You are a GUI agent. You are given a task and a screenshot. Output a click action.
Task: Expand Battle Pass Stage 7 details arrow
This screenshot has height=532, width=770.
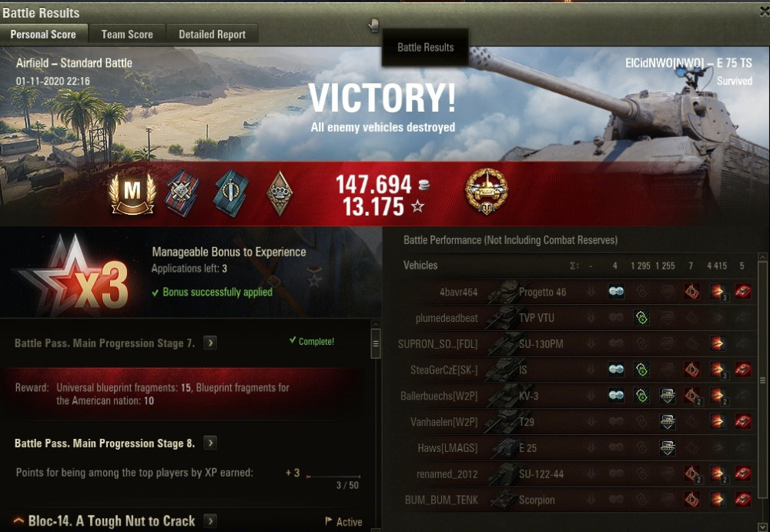tap(210, 343)
